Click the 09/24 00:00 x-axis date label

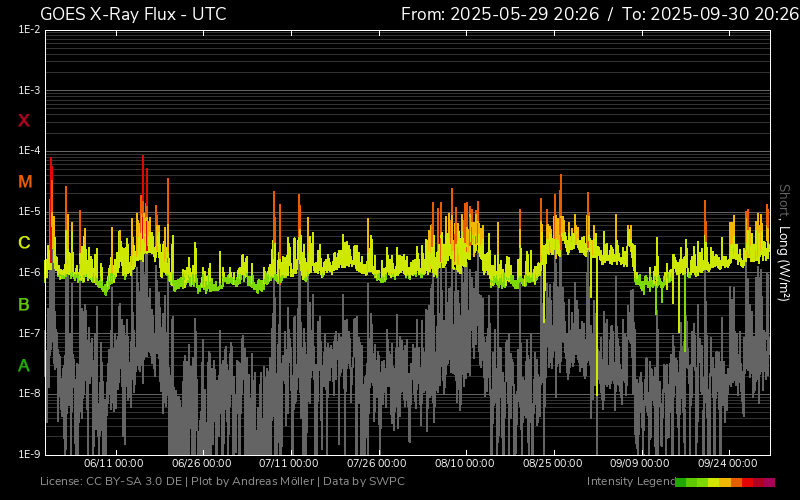coord(728,463)
